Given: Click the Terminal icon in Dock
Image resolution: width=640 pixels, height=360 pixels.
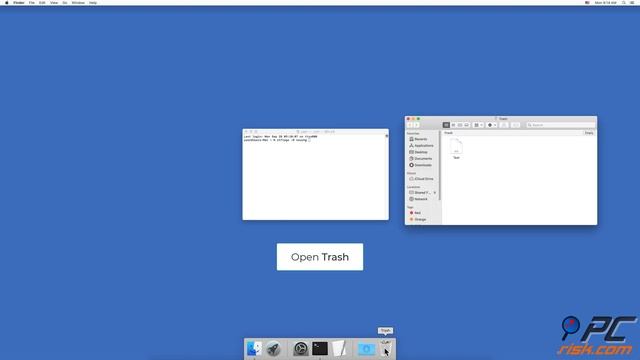Looking at the screenshot, I should 320,349.
